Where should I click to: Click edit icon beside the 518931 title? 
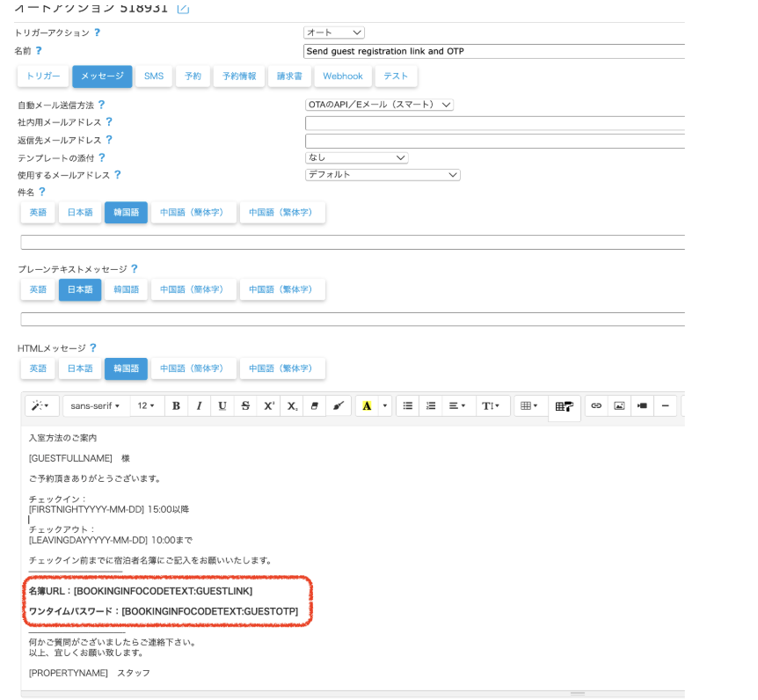tap(183, 9)
